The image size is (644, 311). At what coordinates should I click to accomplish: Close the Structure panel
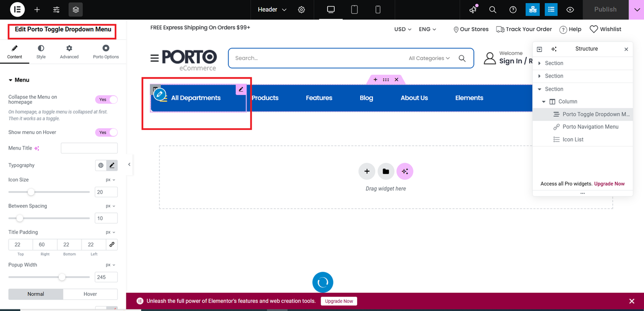point(626,49)
